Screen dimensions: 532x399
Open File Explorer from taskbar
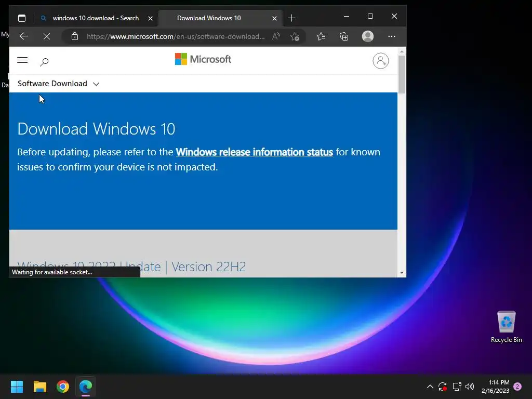[x=39, y=387]
